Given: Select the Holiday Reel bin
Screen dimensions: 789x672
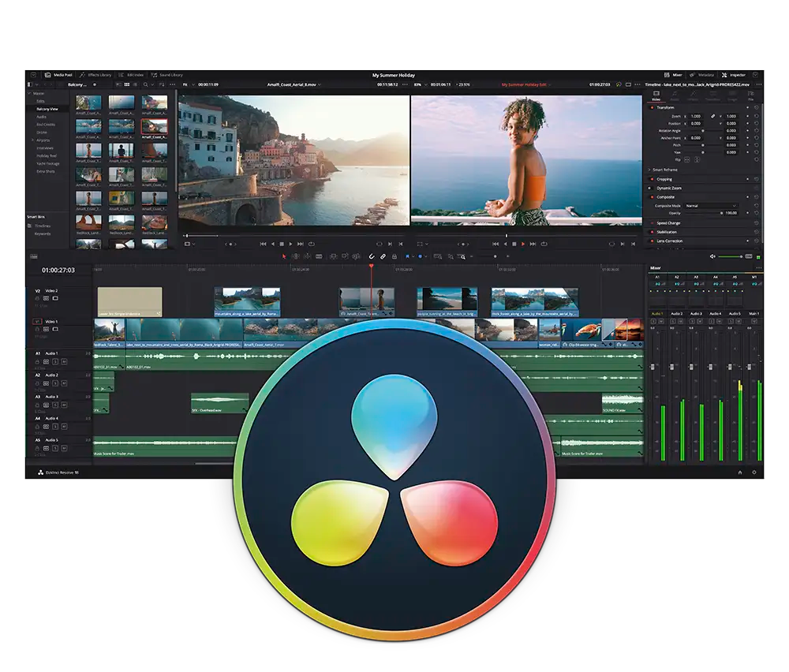Looking at the screenshot, I should click(x=47, y=155).
